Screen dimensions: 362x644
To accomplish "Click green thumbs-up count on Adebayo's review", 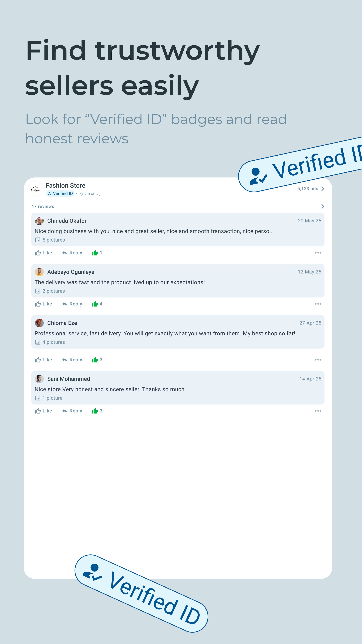I will click(97, 304).
